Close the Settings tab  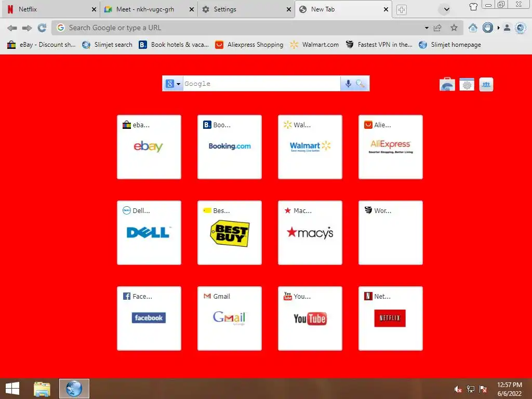pos(289,9)
